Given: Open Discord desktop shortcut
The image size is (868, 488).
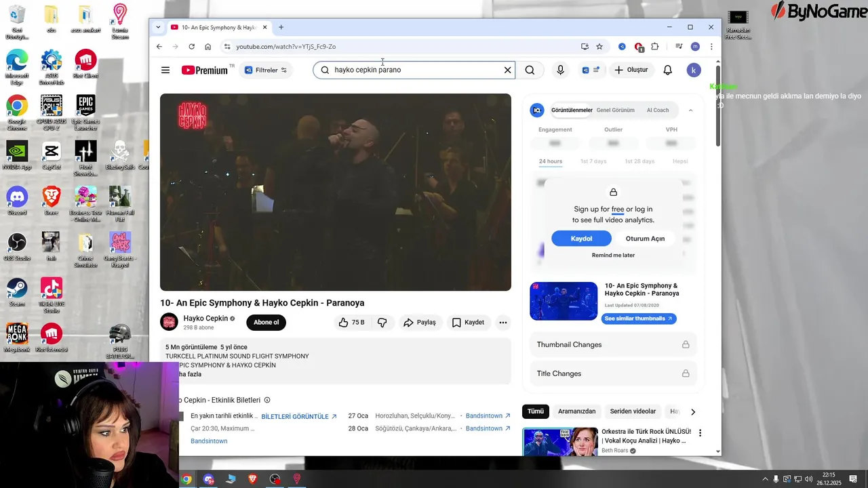Looking at the screenshot, I should 17,201.
